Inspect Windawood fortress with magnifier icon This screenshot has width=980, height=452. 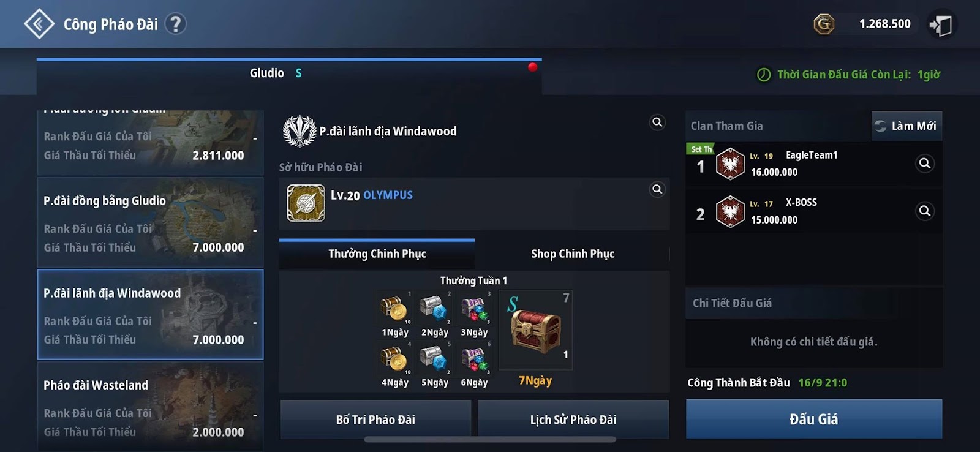[657, 122]
